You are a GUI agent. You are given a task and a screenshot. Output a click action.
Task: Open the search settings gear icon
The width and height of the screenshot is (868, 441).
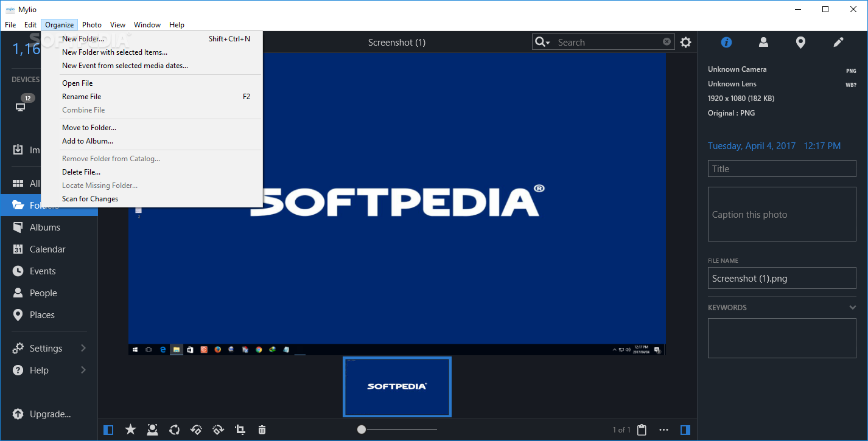point(686,42)
